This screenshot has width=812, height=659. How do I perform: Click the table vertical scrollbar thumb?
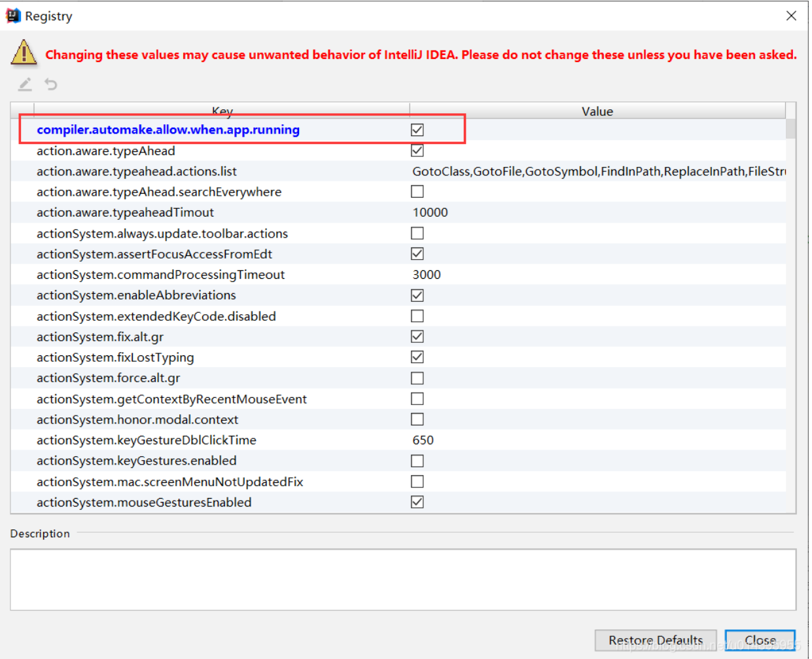[x=791, y=129]
